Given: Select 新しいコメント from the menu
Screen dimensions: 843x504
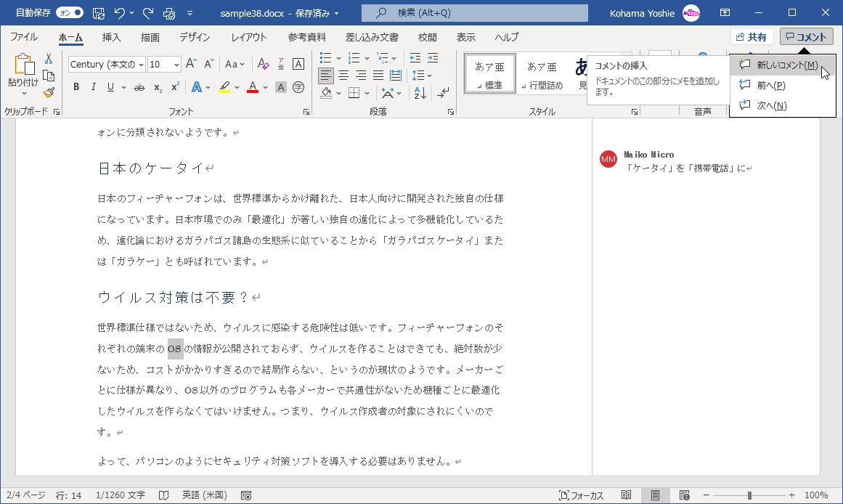Looking at the screenshot, I should [787, 65].
